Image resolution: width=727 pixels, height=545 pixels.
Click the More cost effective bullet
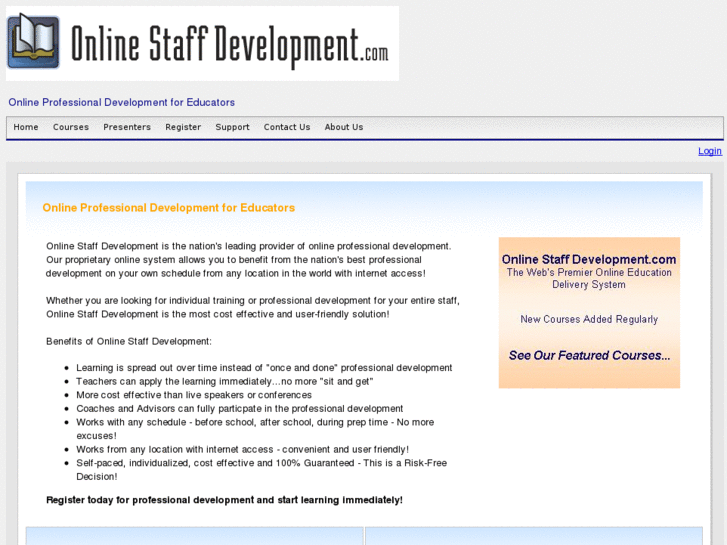click(x=194, y=395)
